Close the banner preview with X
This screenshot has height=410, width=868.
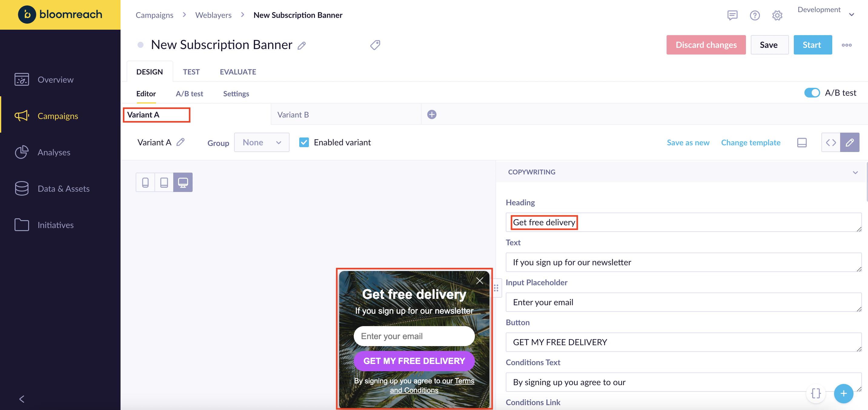pyautogui.click(x=479, y=281)
